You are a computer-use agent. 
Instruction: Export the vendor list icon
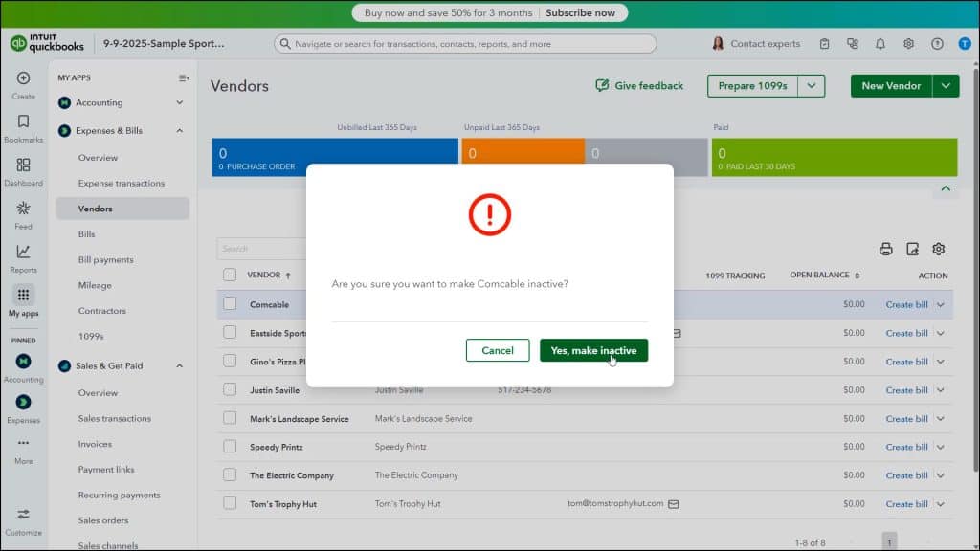pos(912,250)
